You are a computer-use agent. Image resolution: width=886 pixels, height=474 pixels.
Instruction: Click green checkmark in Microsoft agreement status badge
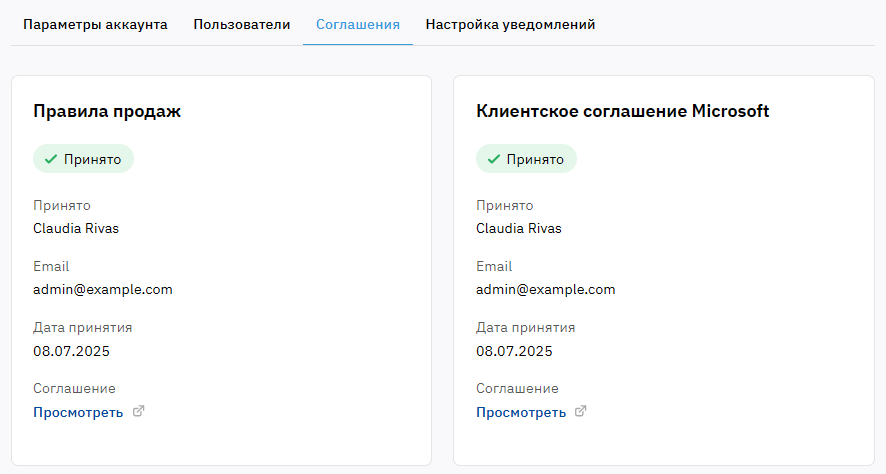point(494,159)
